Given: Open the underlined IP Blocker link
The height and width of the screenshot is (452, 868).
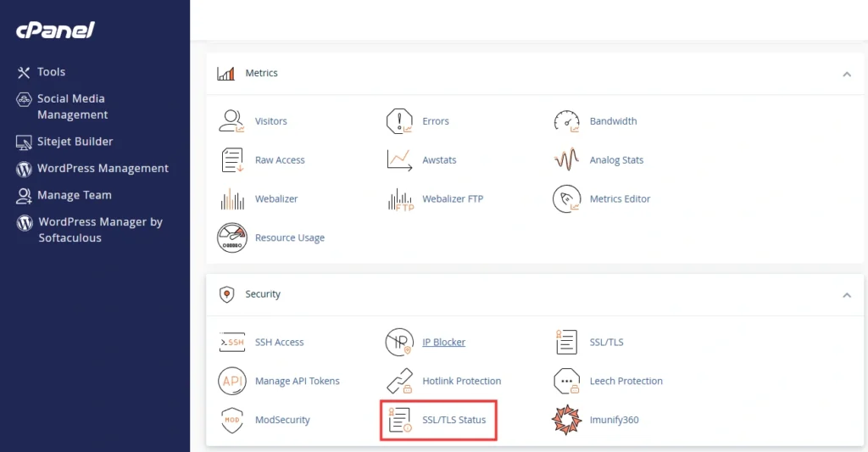Looking at the screenshot, I should (444, 343).
